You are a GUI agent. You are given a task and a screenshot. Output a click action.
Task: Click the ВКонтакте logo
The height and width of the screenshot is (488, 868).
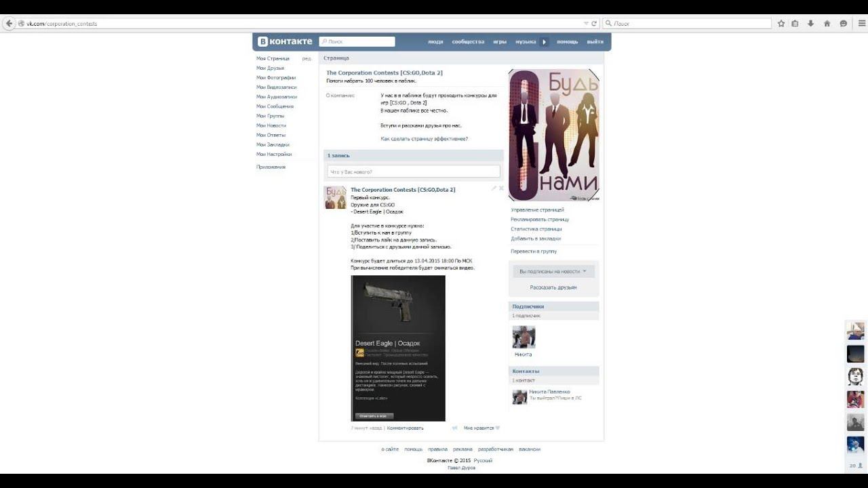pos(285,41)
